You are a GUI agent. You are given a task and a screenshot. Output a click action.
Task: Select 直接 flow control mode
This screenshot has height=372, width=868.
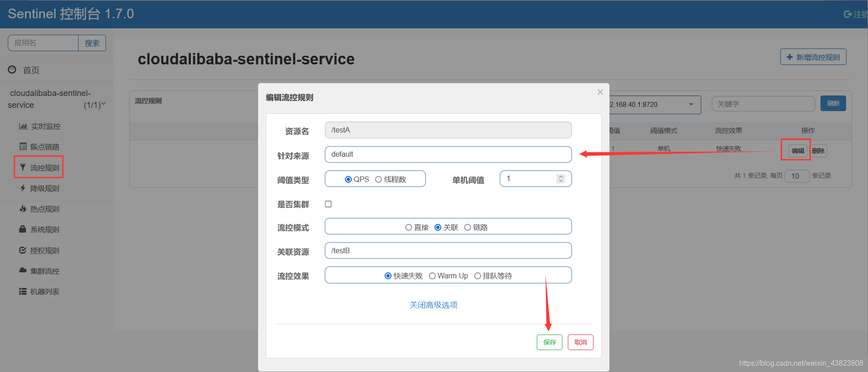(x=408, y=227)
